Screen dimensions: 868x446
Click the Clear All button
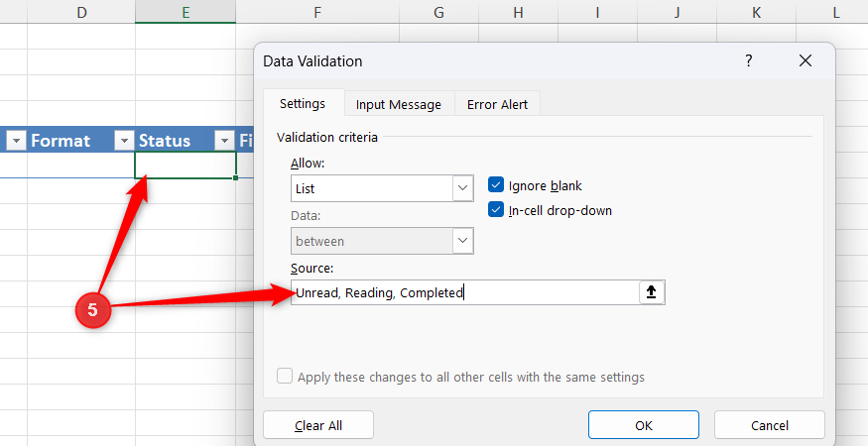point(318,425)
